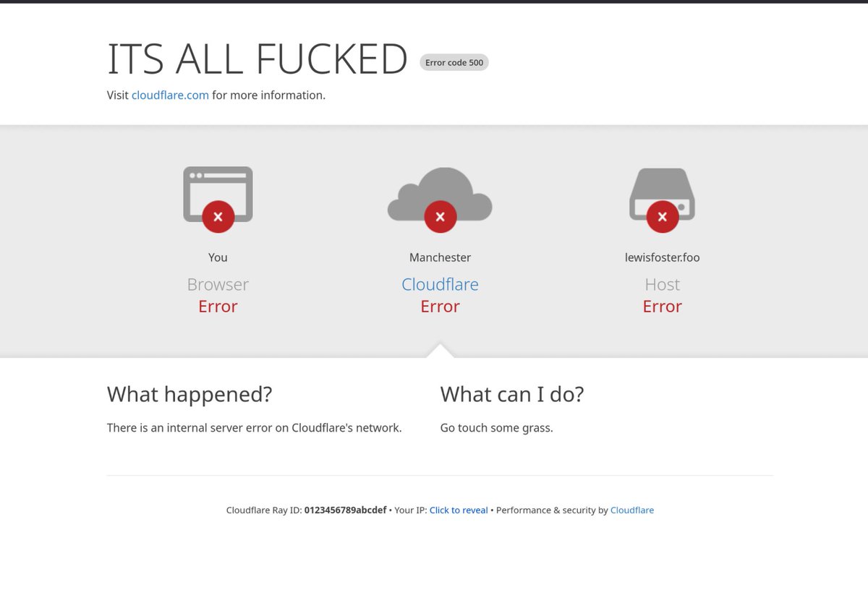Click the blue Cloudflare heading link

click(x=440, y=284)
